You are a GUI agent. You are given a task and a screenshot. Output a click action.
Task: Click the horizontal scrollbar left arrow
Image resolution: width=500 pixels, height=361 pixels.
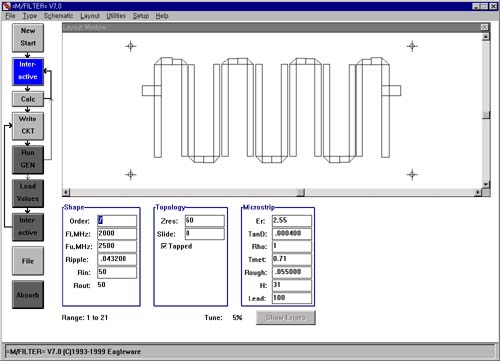point(66,192)
